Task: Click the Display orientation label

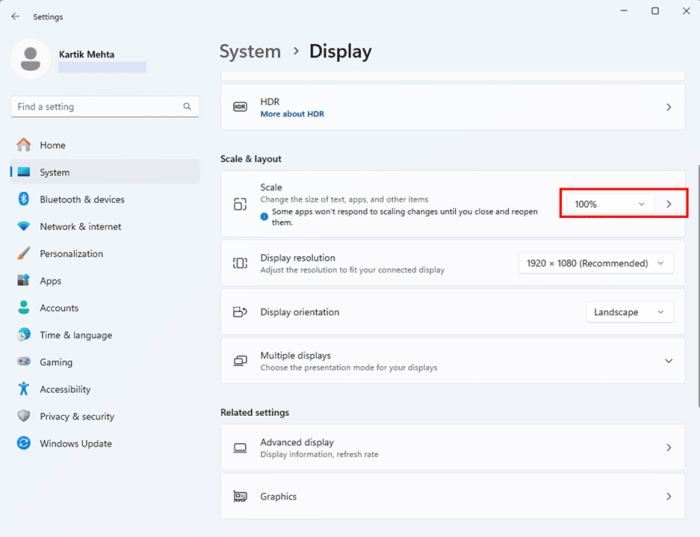Action: 300,312
